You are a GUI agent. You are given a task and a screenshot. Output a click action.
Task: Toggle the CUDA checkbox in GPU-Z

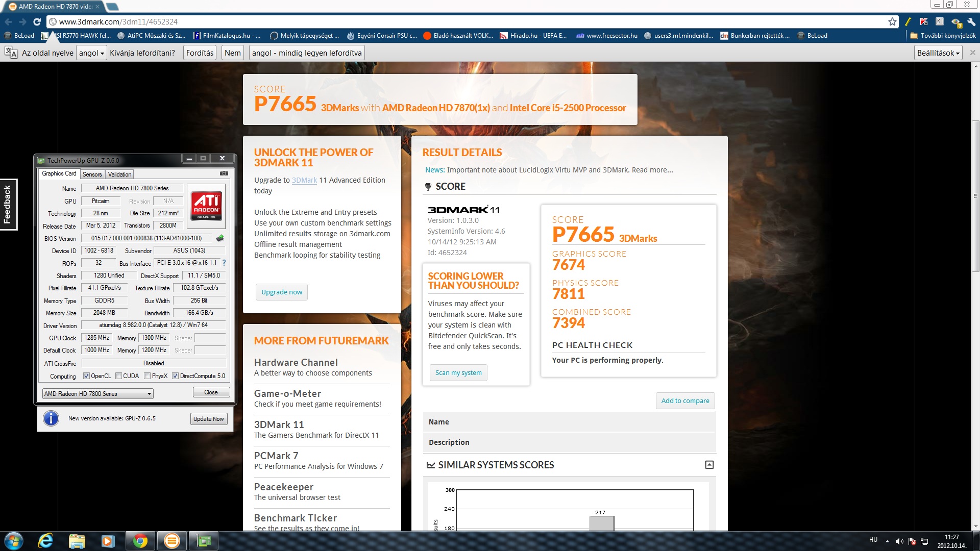pos(118,376)
